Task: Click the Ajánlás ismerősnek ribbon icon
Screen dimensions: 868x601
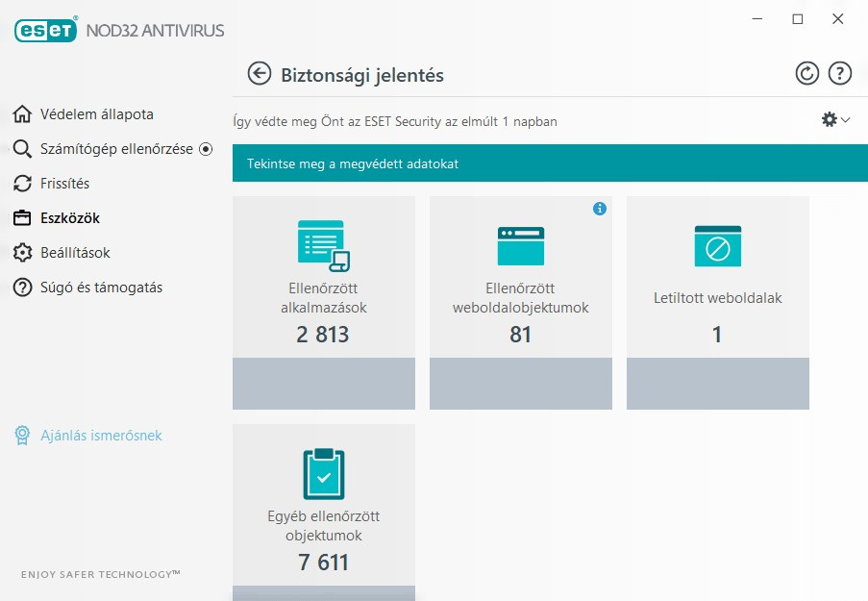Action: tap(22, 436)
